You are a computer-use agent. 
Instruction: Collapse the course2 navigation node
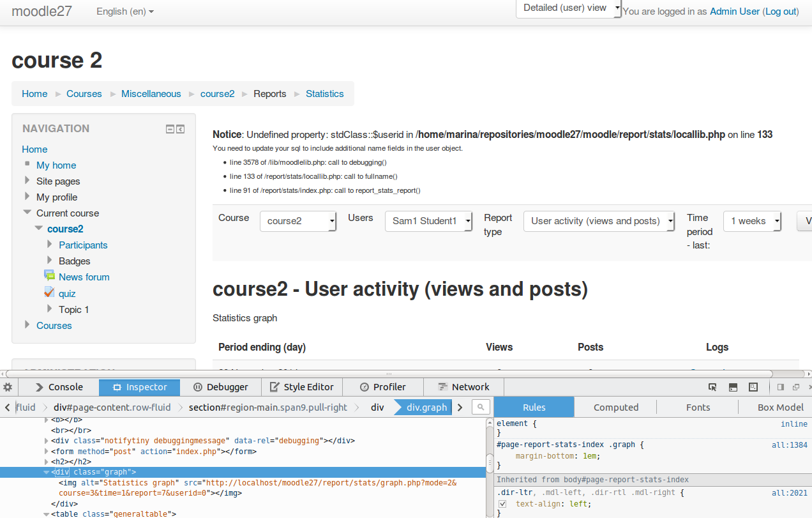(39, 229)
